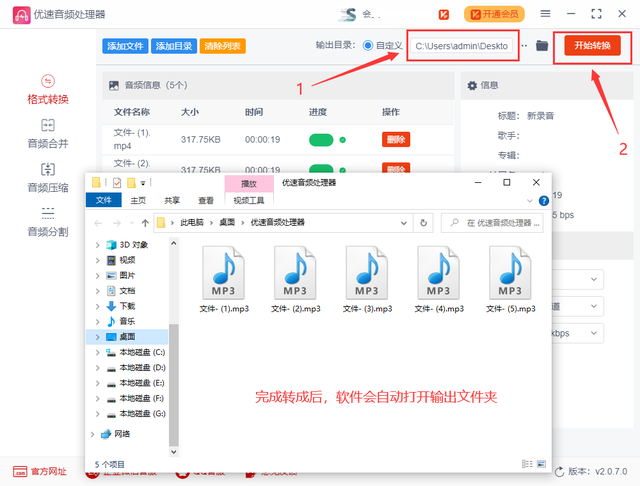Switch to the 查看 ribbon tab

click(206, 200)
